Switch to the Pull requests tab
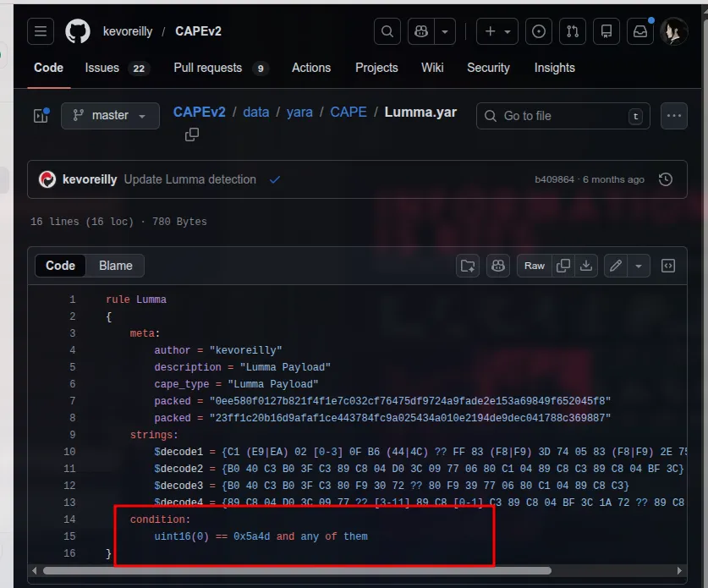 [x=221, y=68]
